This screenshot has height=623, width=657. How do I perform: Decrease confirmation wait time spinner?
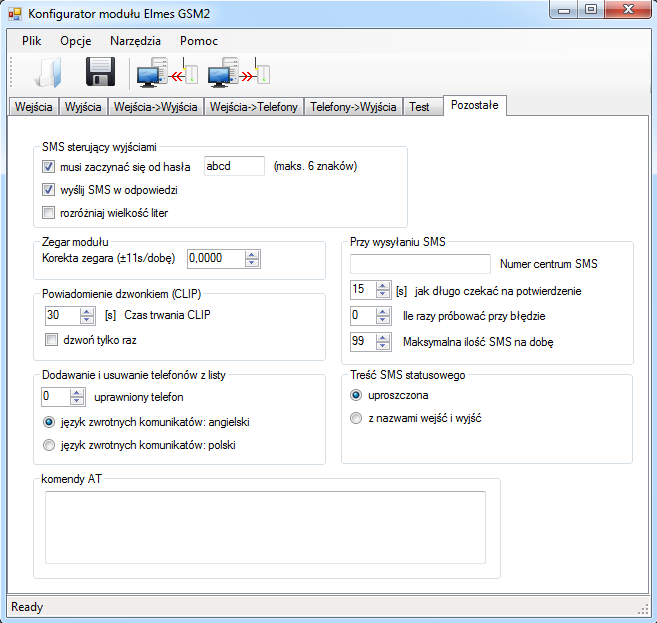[383, 294]
